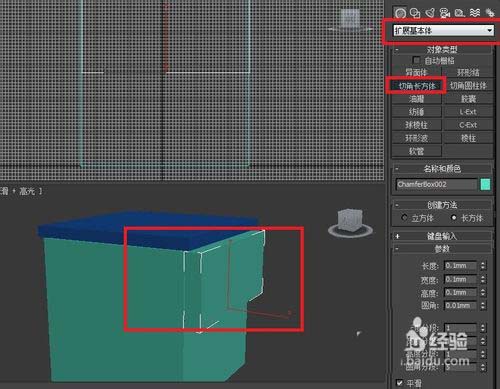500x389 pixels.
Task: Click the 高度 value field
Action: click(460, 292)
